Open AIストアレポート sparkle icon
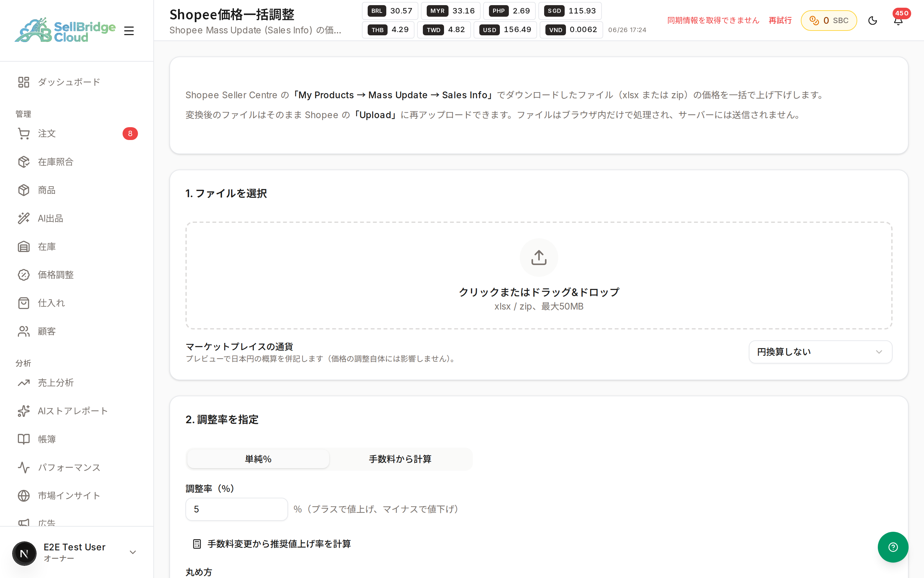 [x=24, y=411]
